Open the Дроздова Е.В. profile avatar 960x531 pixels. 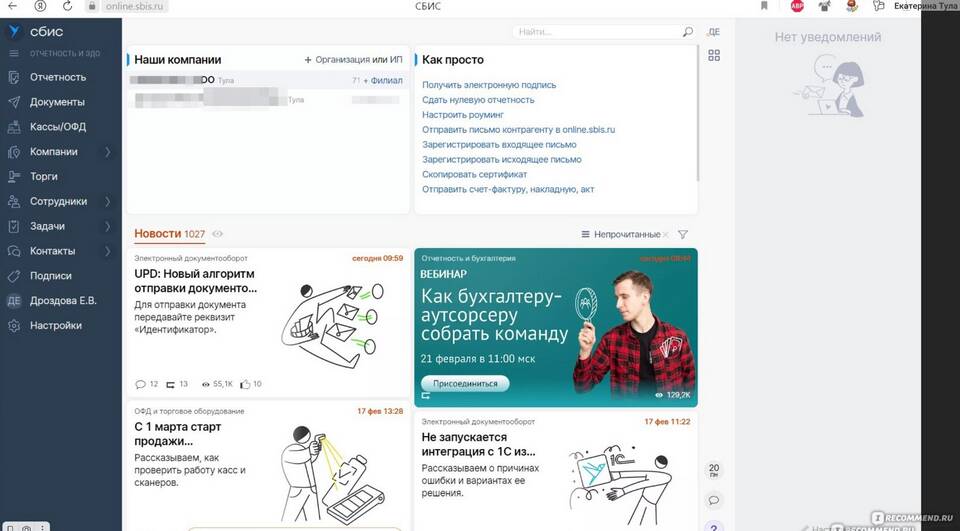click(x=13, y=301)
